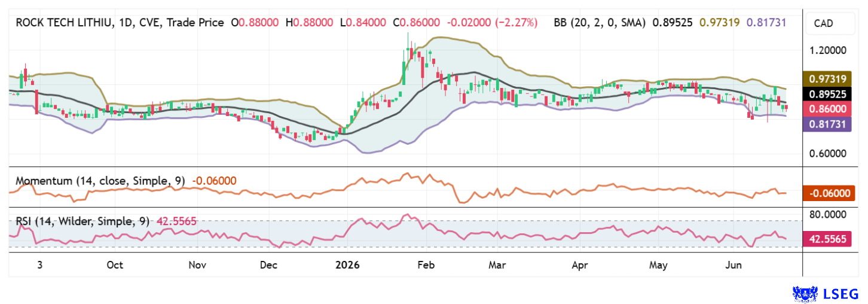Click the 80.0000 RSI axis label
Image resolution: width=868 pixels, height=304 pixels.
coord(829,214)
